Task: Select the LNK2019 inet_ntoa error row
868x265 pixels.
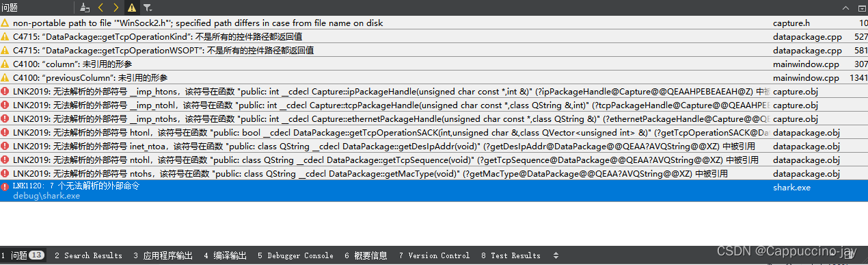Action: [x=434, y=146]
